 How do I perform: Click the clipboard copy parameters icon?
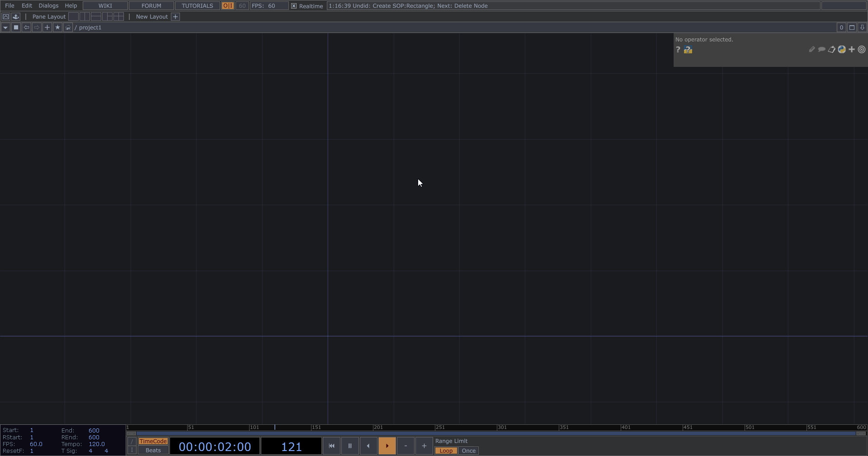click(831, 50)
